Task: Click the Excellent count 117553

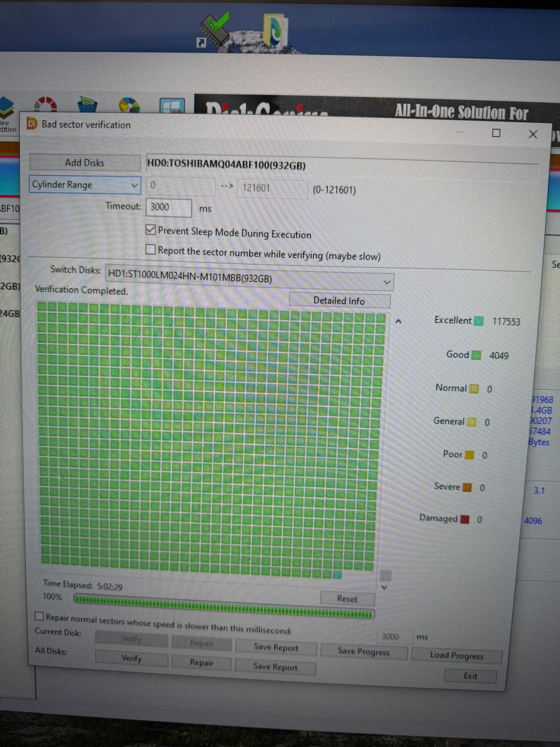Action: [x=506, y=322]
